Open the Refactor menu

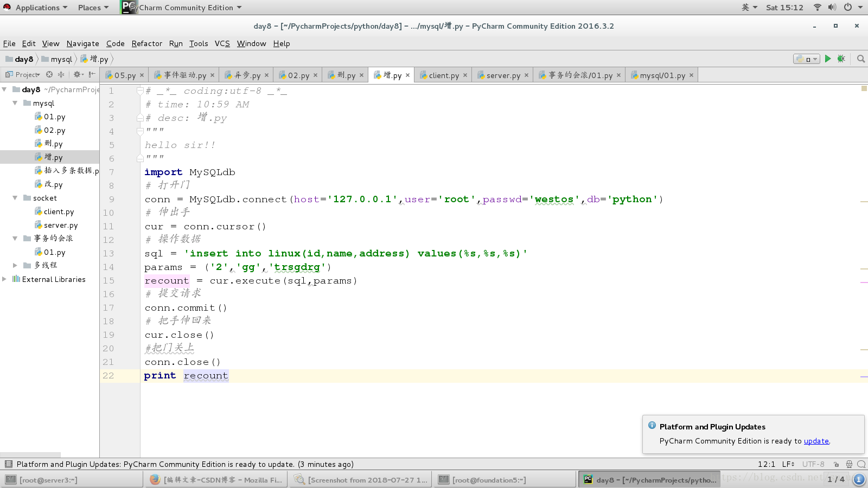pyautogui.click(x=146, y=43)
